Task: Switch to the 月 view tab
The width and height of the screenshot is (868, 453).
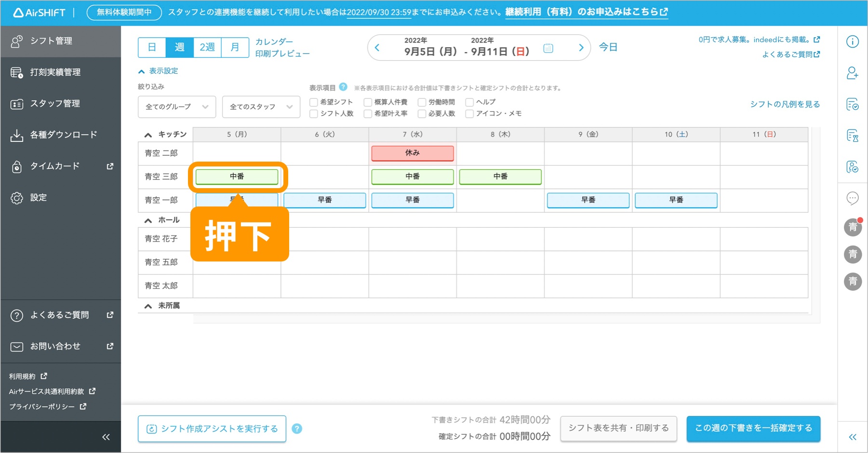Action: 235,47
